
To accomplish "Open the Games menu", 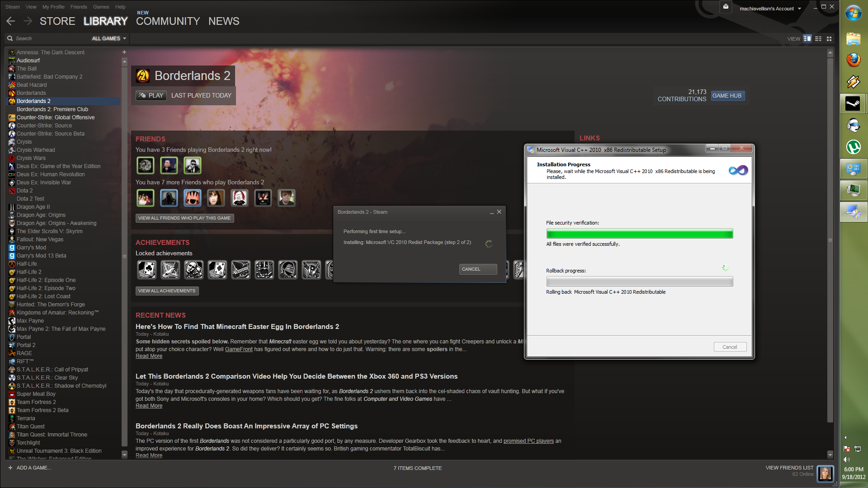I will (x=100, y=6).
